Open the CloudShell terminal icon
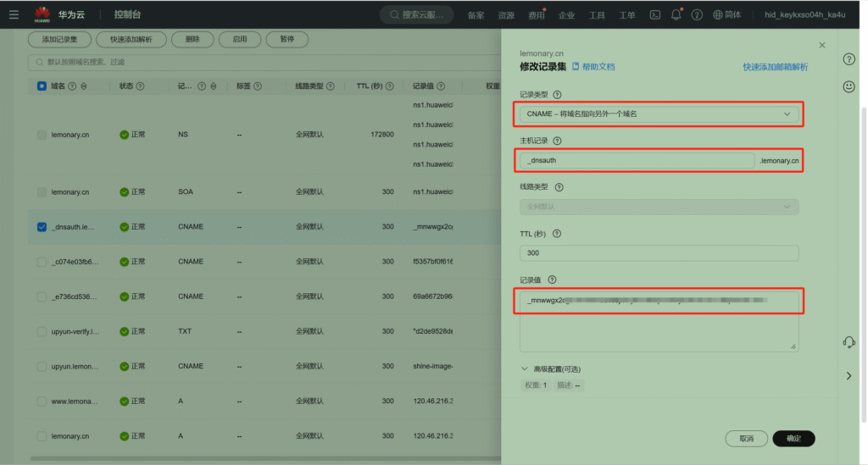This screenshot has height=465, width=868. click(655, 14)
